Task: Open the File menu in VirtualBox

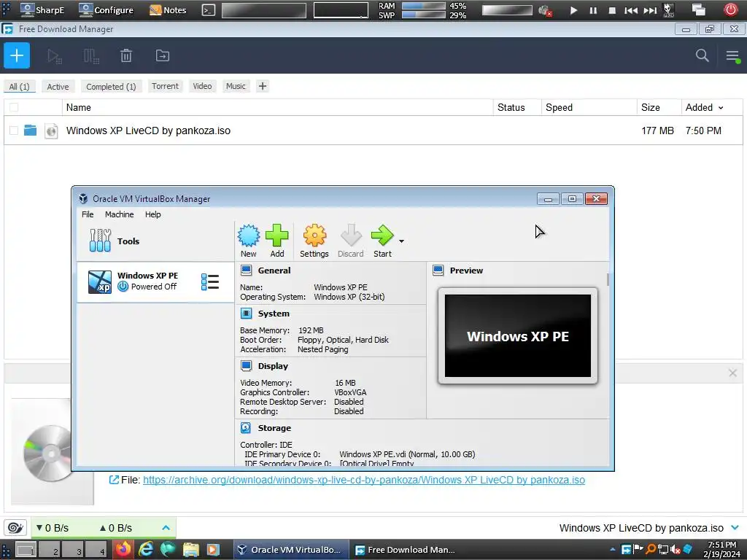Action: (88, 214)
